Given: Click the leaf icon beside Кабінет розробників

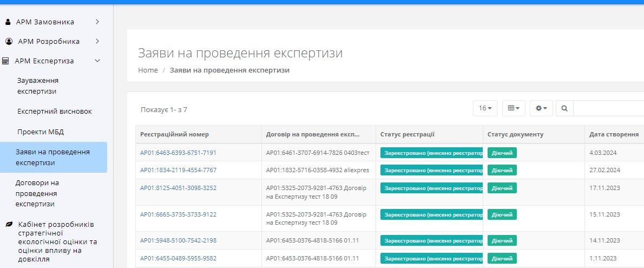Looking at the screenshot, I should [x=9, y=224].
